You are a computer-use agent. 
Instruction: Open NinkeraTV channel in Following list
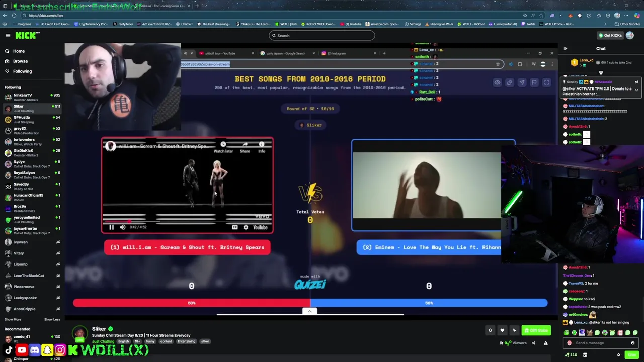tap(31, 97)
